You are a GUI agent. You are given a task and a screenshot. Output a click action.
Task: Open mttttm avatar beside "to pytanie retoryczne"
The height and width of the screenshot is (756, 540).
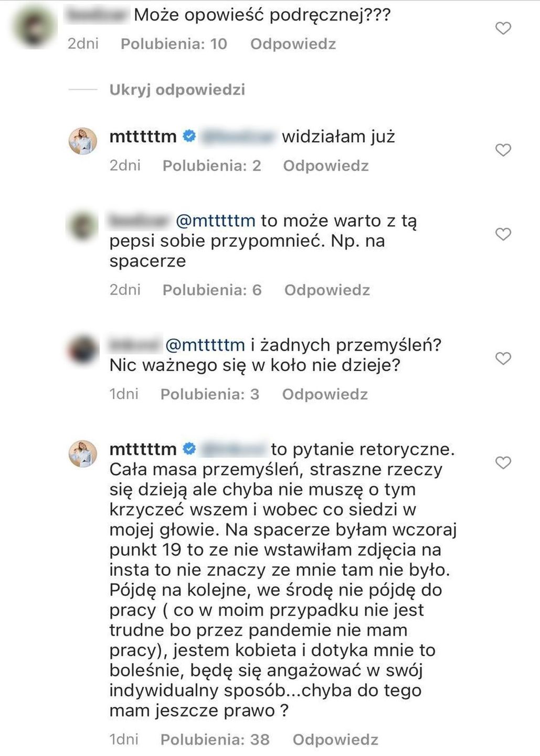[83, 454]
